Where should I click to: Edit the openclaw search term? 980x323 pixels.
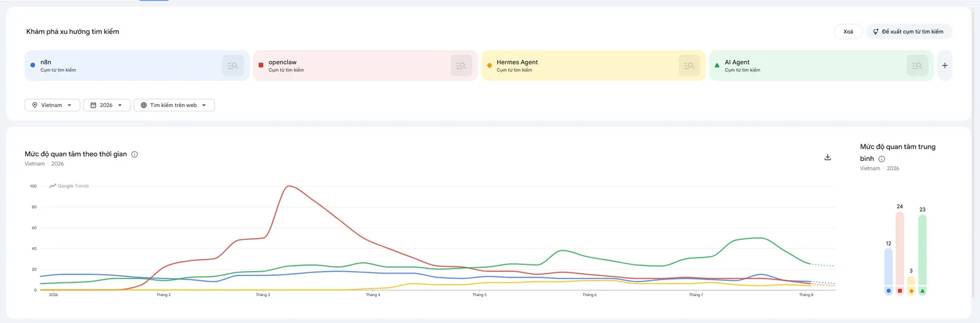(x=282, y=62)
